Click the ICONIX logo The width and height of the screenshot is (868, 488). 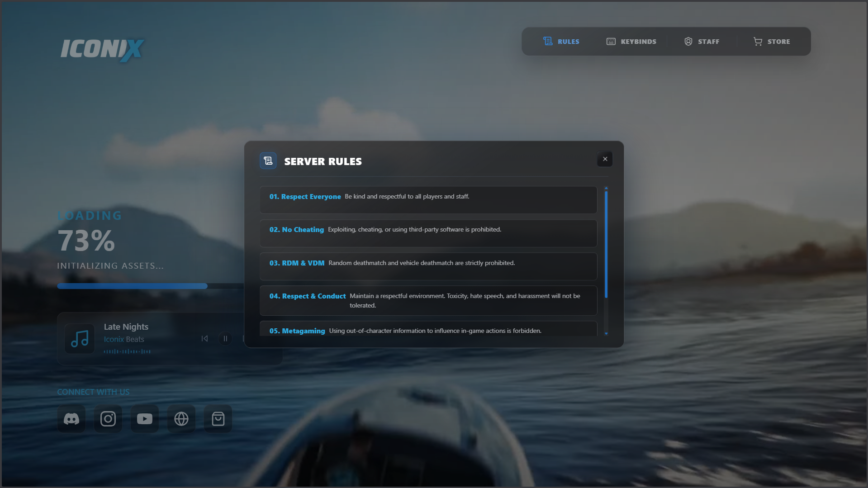click(102, 49)
